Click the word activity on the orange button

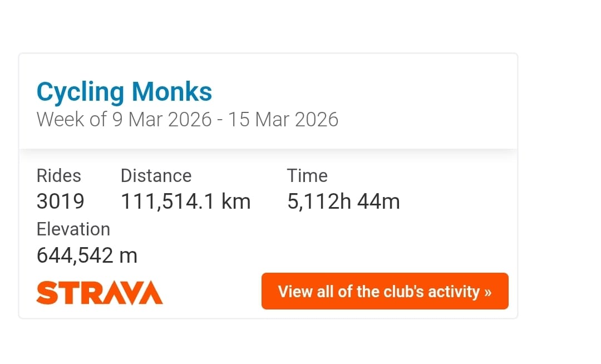coord(452,292)
